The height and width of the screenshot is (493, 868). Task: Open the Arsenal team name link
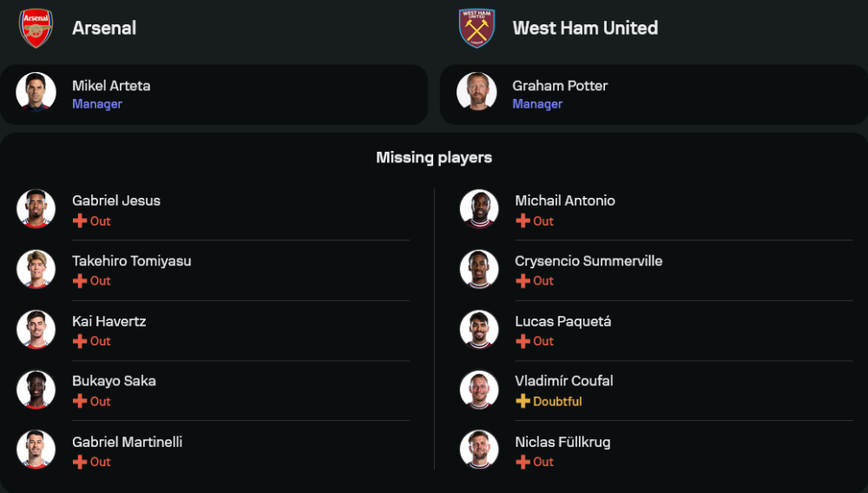[x=104, y=28]
